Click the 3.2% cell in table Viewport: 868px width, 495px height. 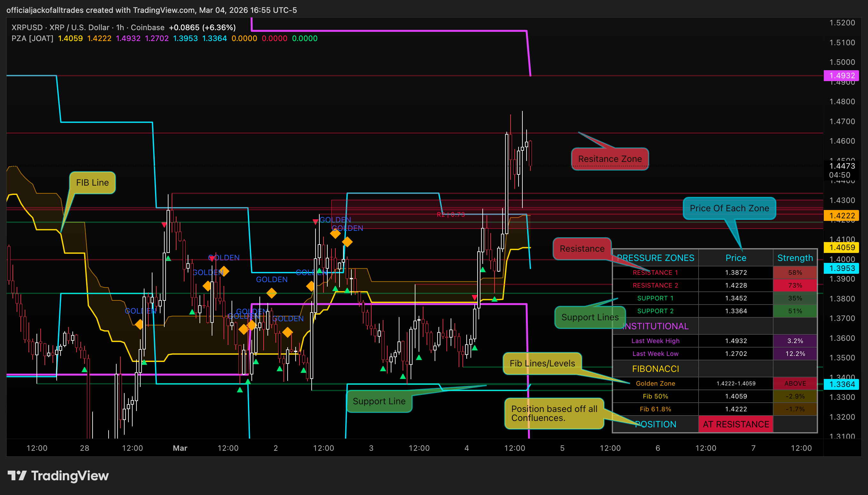795,341
